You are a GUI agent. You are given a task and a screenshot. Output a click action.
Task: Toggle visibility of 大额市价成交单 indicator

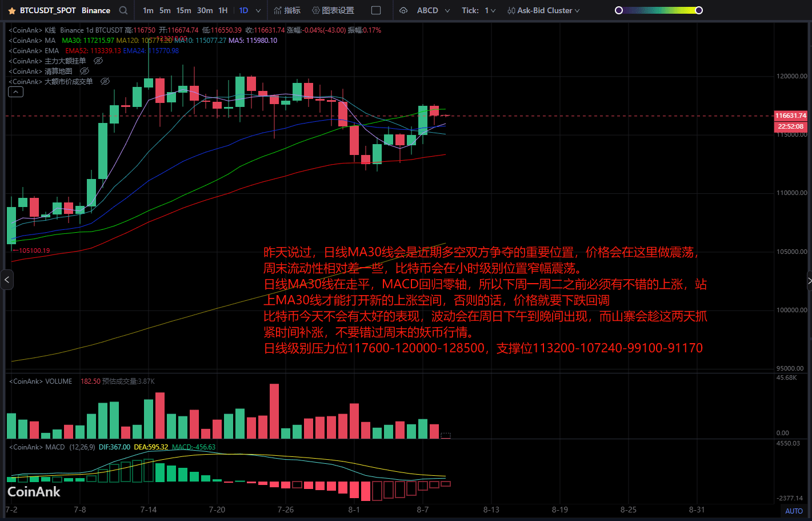tap(105, 81)
